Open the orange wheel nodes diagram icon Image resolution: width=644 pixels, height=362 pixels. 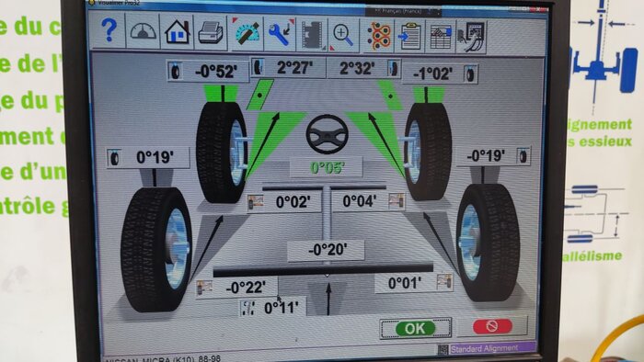[378, 36]
